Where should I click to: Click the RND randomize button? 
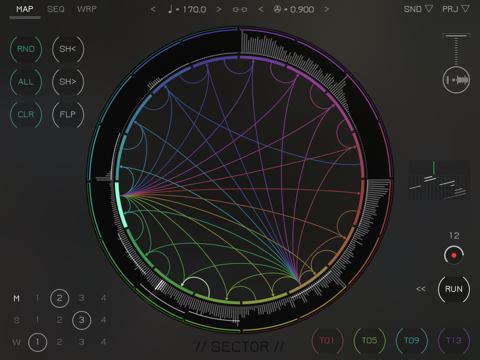26,49
